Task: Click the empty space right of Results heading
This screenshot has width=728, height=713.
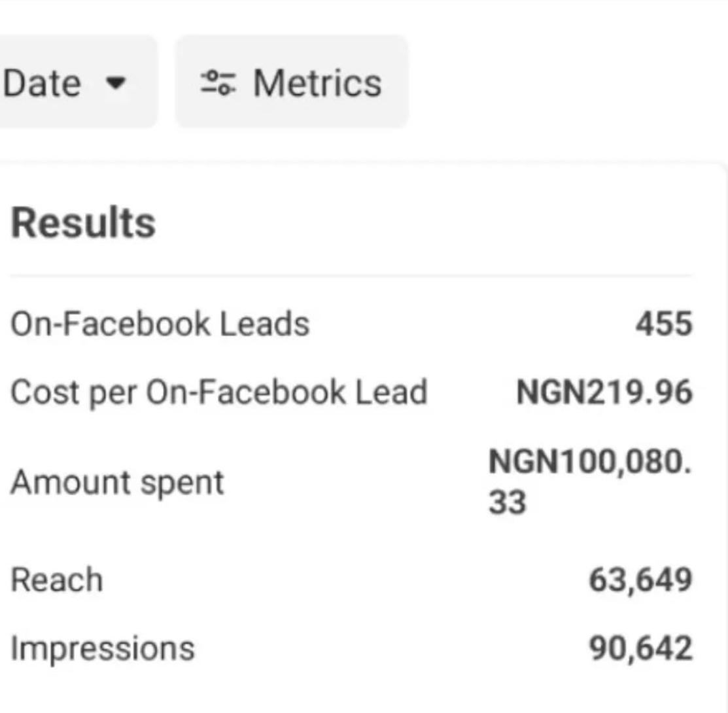Action: (425, 223)
